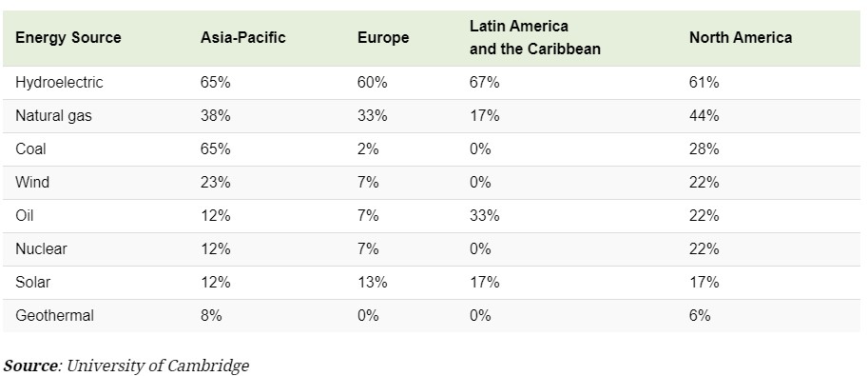Select the Hydroelectric row label

click(59, 83)
